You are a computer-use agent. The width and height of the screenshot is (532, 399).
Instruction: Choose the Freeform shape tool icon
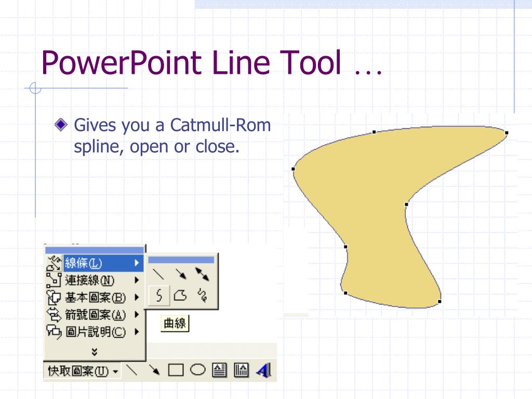point(180,295)
